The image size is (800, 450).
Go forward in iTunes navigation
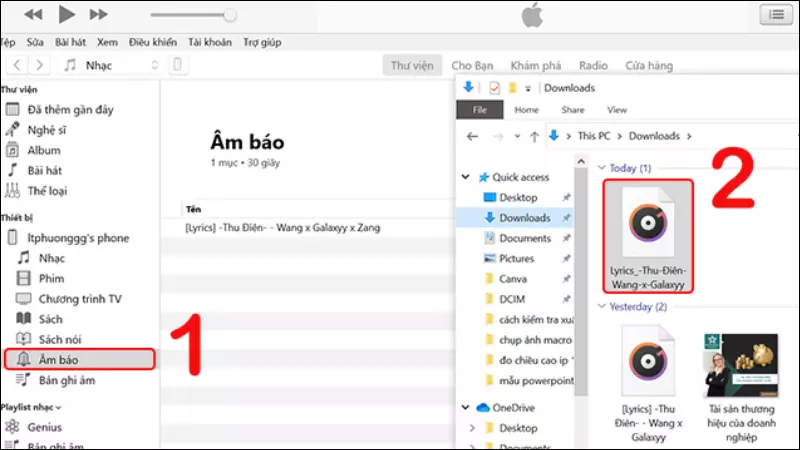[x=39, y=65]
